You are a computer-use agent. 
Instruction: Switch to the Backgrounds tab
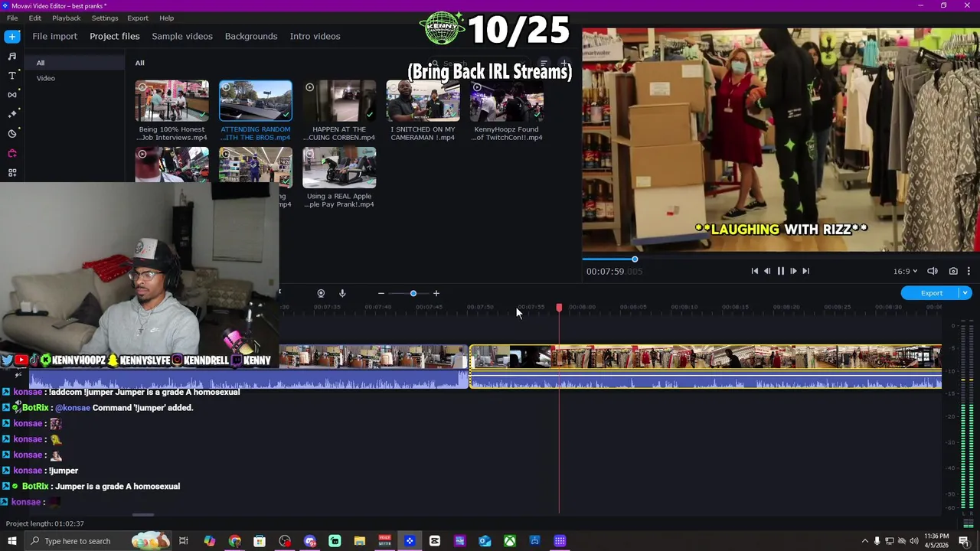tap(251, 36)
